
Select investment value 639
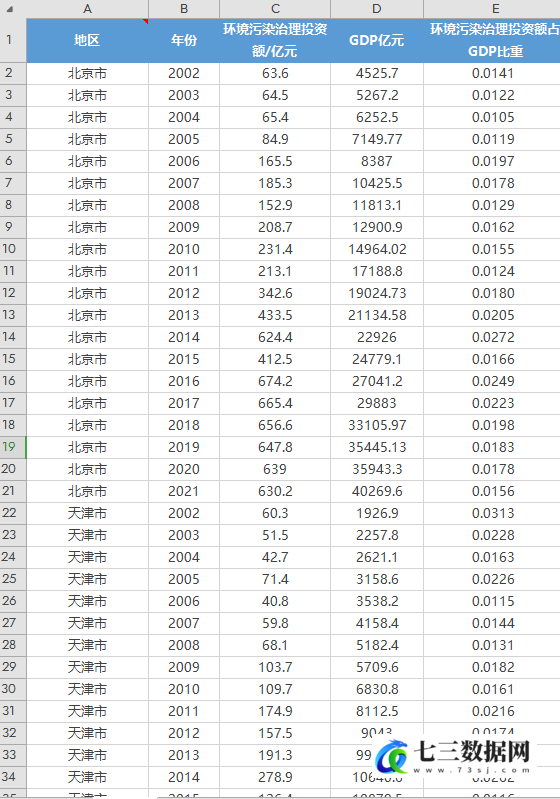(275, 469)
